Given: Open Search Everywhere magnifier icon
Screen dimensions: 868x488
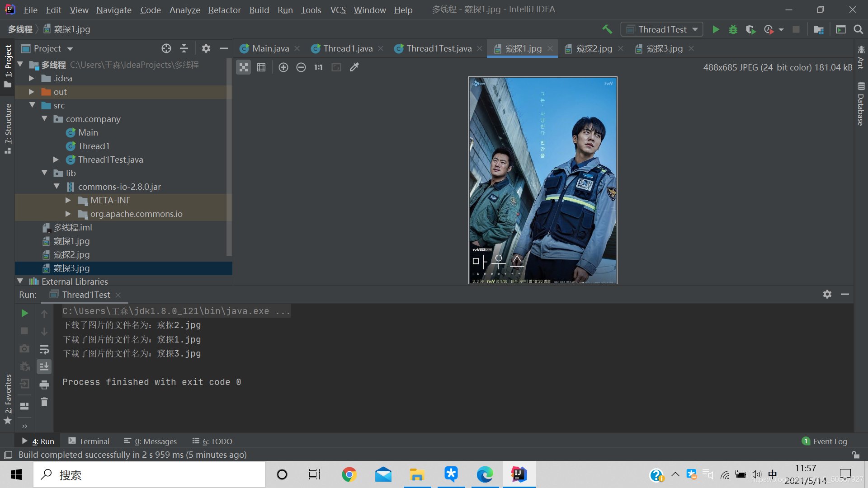Looking at the screenshot, I should point(858,29).
